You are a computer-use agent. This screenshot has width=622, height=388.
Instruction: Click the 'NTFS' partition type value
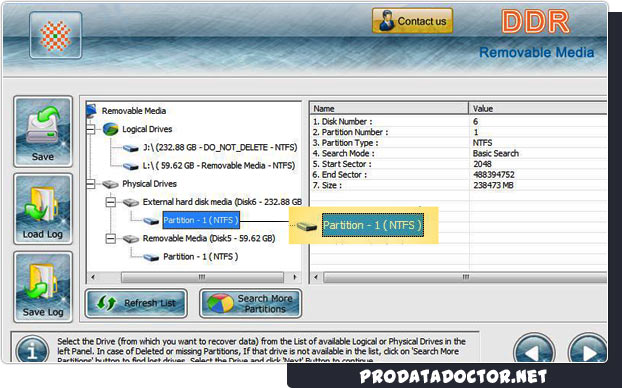tap(482, 143)
